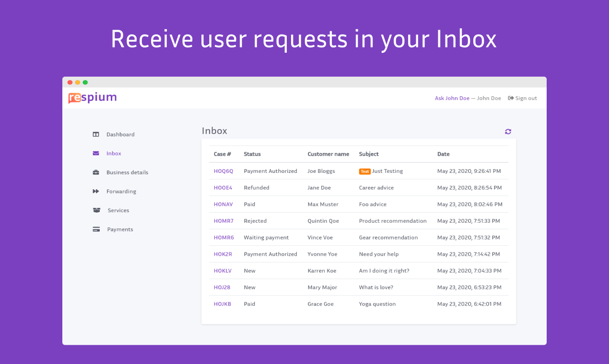
Task: Click the Inbox envelope icon
Action: (96, 153)
